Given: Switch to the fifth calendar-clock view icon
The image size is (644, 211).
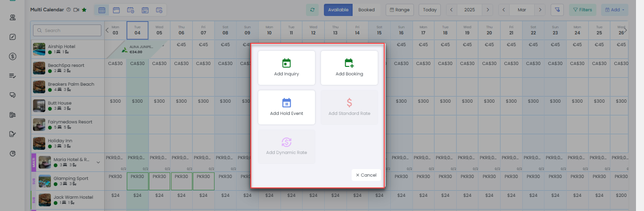Looking at the screenshot, I should [x=159, y=9].
